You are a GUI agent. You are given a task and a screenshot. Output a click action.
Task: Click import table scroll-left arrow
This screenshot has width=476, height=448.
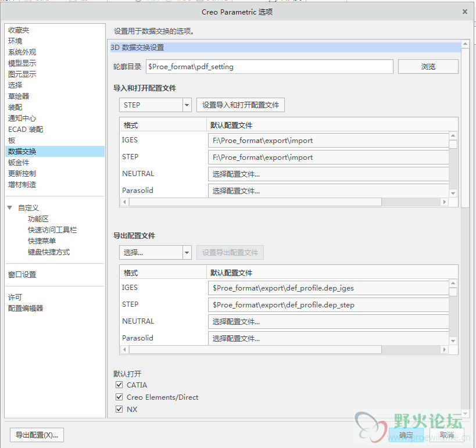coord(124,202)
